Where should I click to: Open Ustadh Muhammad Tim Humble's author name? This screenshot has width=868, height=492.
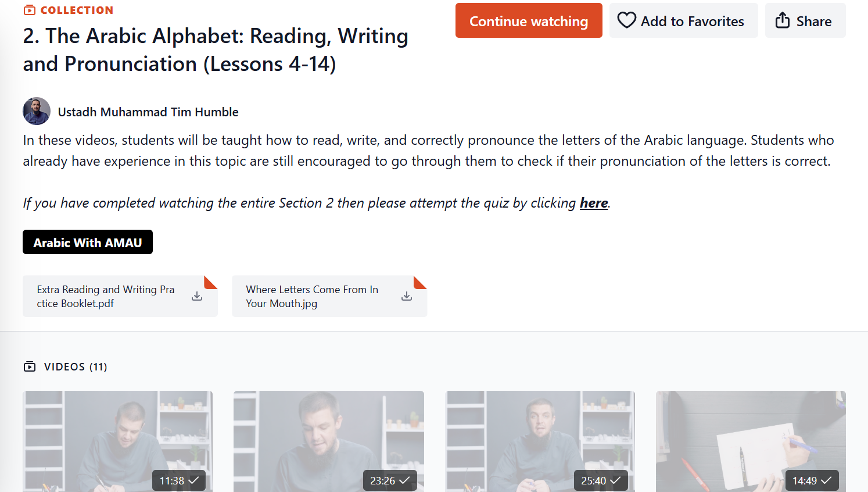tap(148, 112)
